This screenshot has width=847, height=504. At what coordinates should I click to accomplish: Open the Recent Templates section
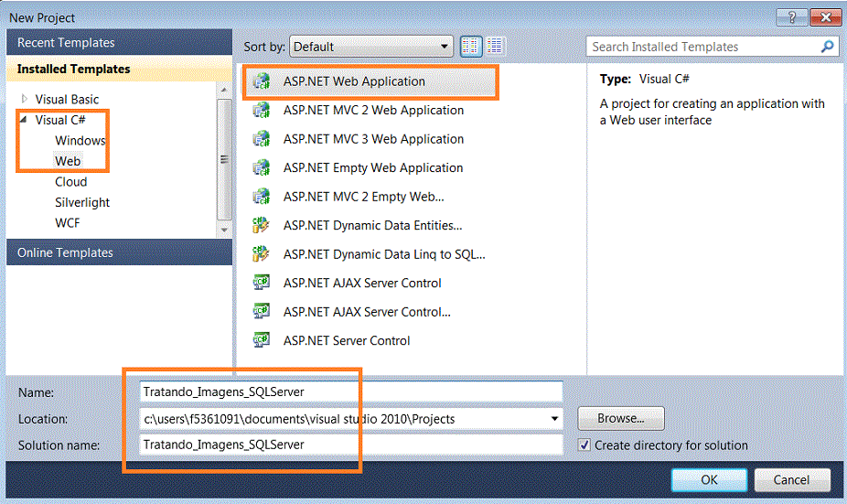(120, 42)
